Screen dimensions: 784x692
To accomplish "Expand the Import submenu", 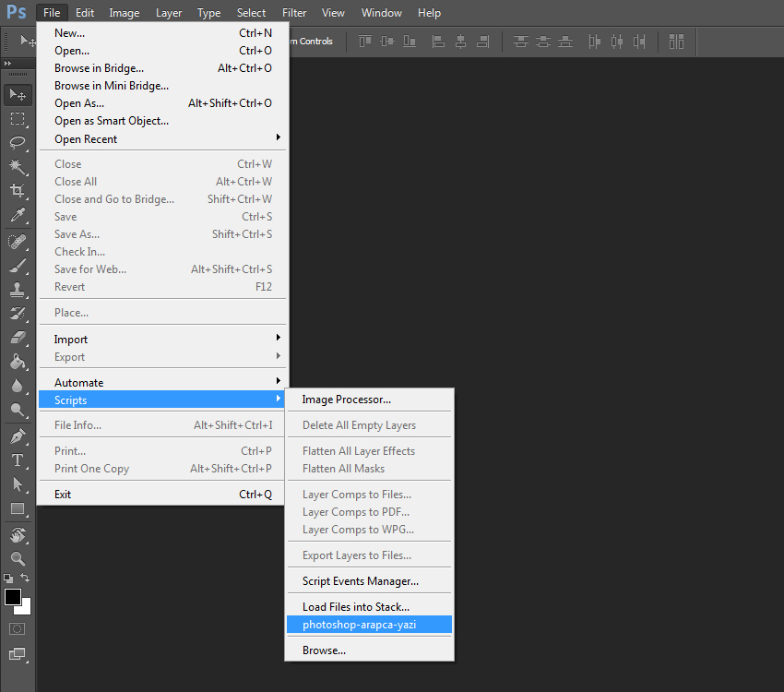I will tap(162, 339).
